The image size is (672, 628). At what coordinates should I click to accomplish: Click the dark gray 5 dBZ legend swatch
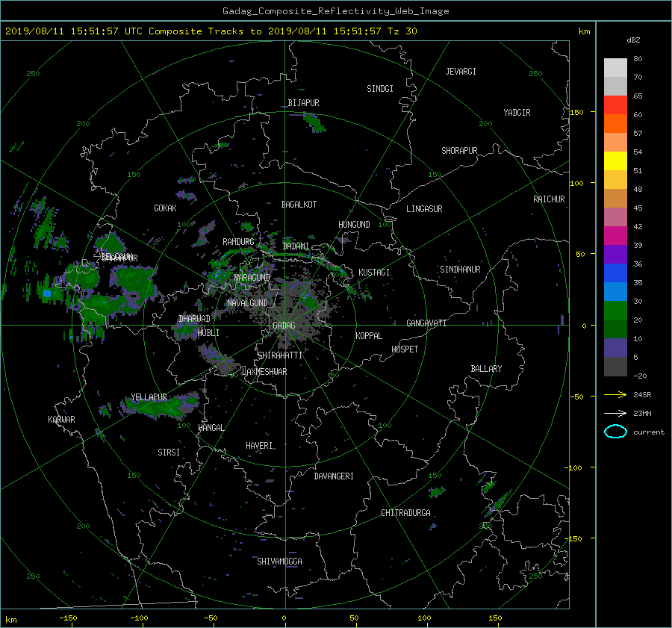pyautogui.click(x=615, y=367)
